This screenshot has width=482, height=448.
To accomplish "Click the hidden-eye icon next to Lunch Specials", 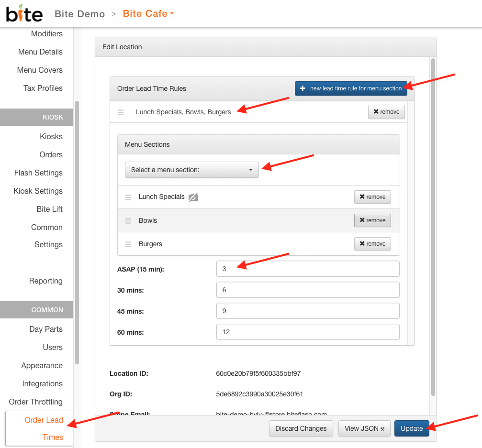I will tap(193, 197).
